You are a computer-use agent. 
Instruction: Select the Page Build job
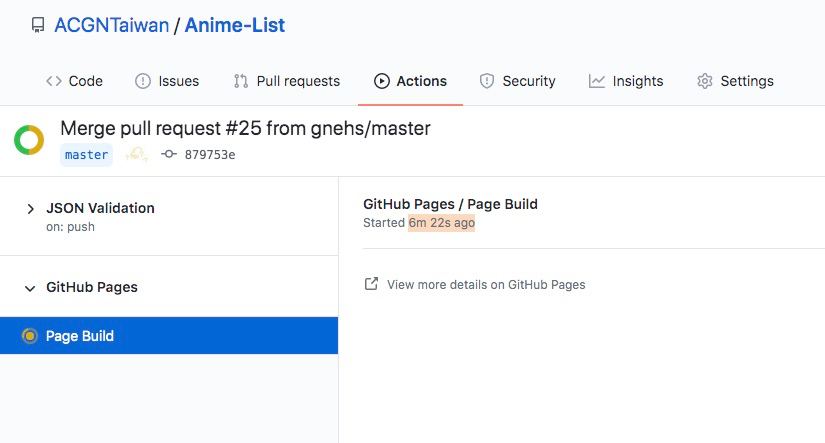pyautogui.click(x=169, y=336)
